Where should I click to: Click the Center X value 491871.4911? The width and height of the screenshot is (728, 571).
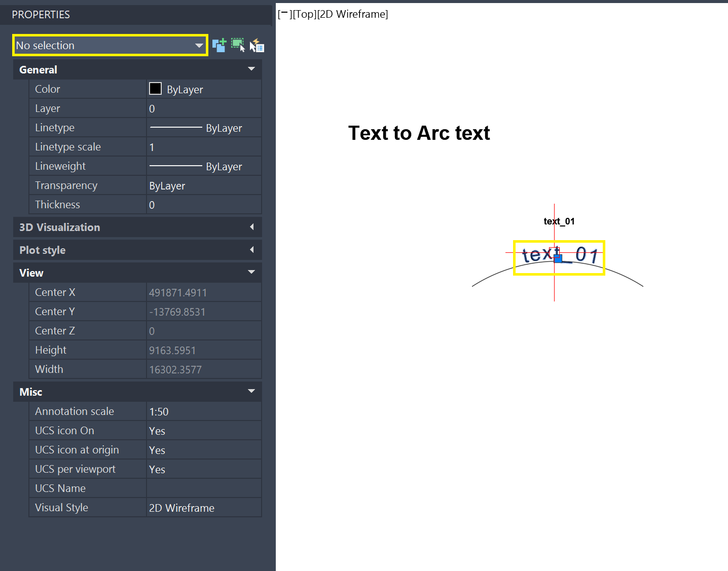[204, 292]
